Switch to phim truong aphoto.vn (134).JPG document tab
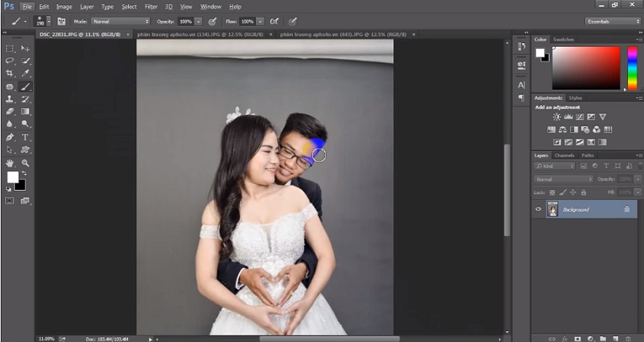This screenshot has width=644, height=342. (x=200, y=35)
